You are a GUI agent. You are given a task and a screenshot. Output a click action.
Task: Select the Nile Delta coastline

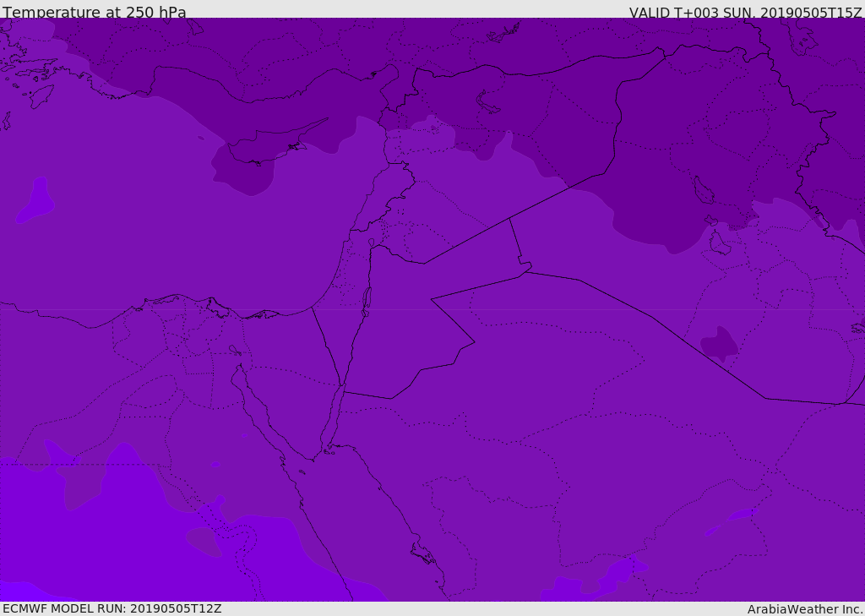(x=182, y=299)
